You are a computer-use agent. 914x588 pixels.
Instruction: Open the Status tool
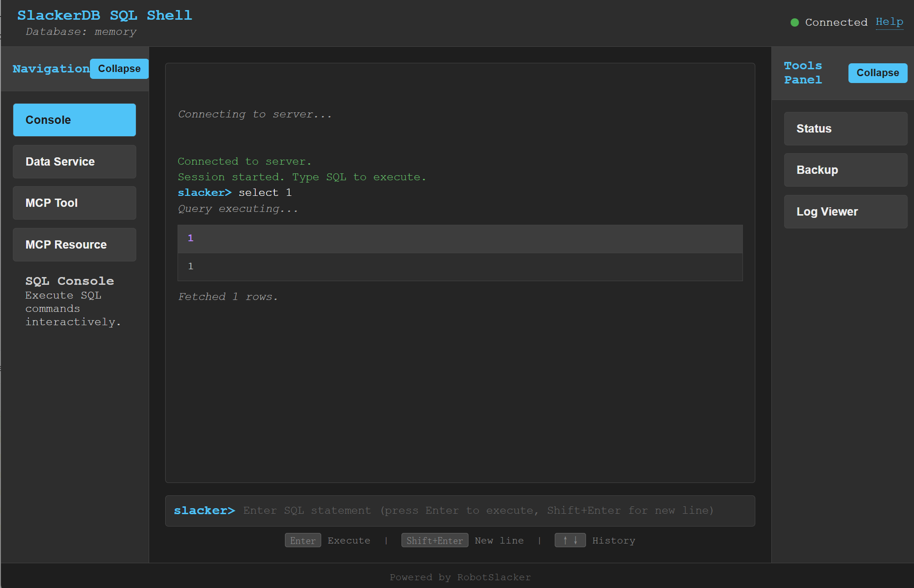[845, 128]
